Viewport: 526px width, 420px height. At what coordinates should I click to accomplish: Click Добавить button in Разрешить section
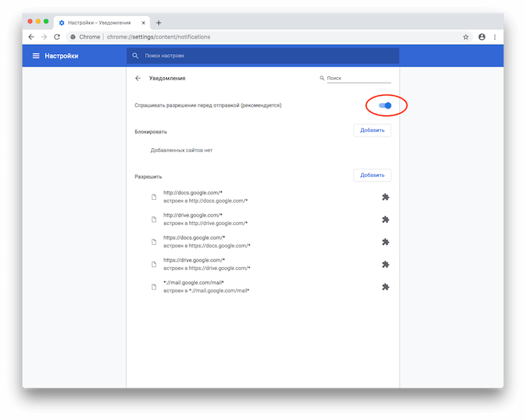click(x=372, y=175)
